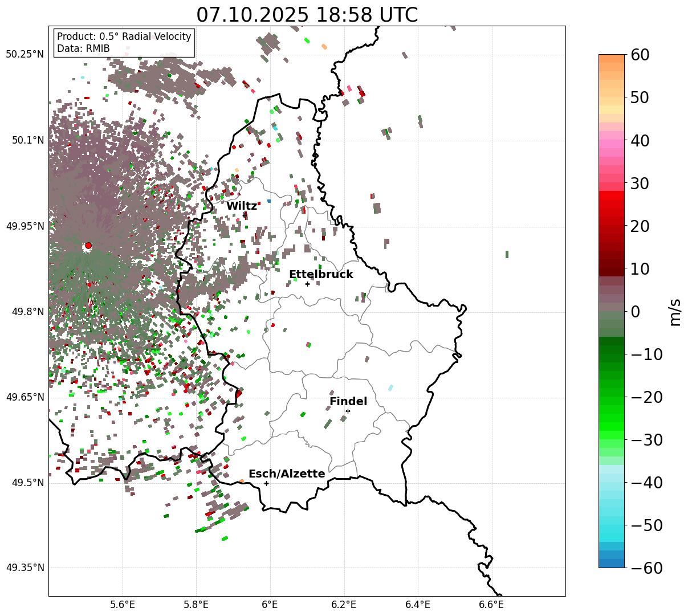Image resolution: width=688 pixels, height=616 pixels.
Task: Click the 50.25°N latitude label
Action: click(x=25, y=55)
